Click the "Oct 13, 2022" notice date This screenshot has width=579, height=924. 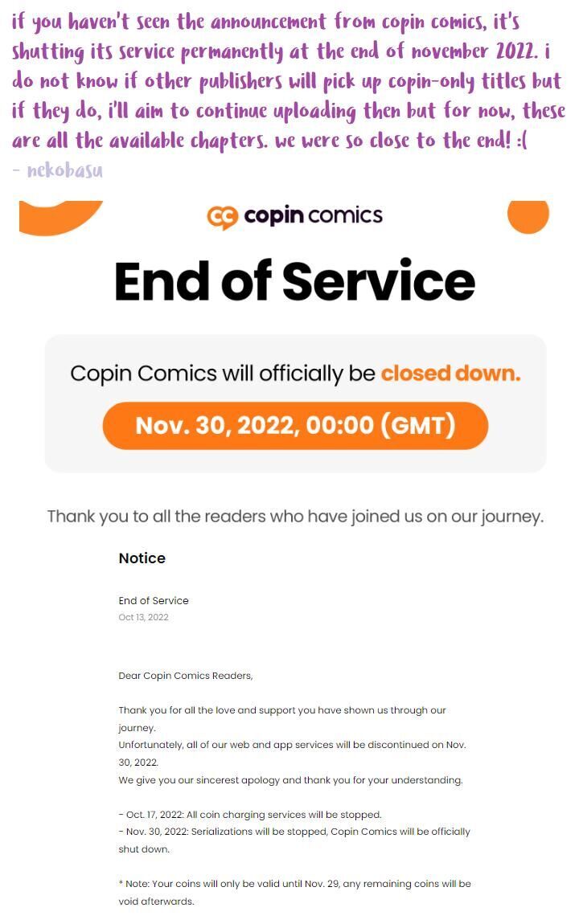click(143, 617)
